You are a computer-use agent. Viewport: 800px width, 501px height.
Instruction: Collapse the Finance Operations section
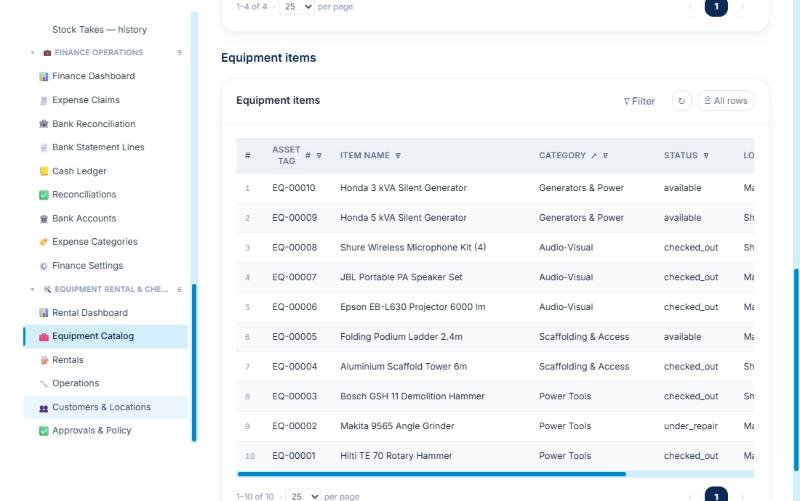click(x=33, y=53)
